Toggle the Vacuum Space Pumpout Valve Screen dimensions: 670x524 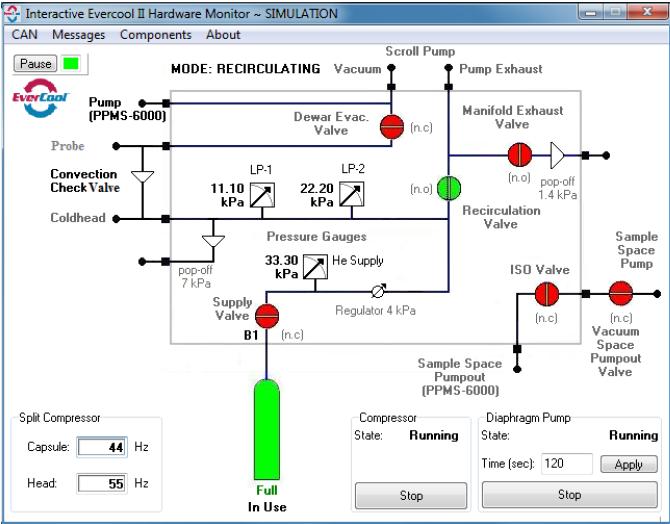click(620, 293)
